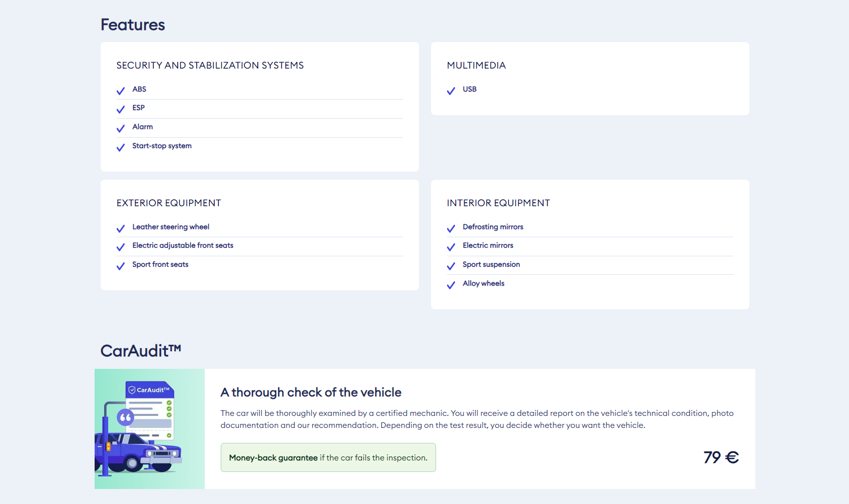Viewport: 849px width, 504px height.
Task: Click the Interior Equipment heading
Action: point(498,203)
